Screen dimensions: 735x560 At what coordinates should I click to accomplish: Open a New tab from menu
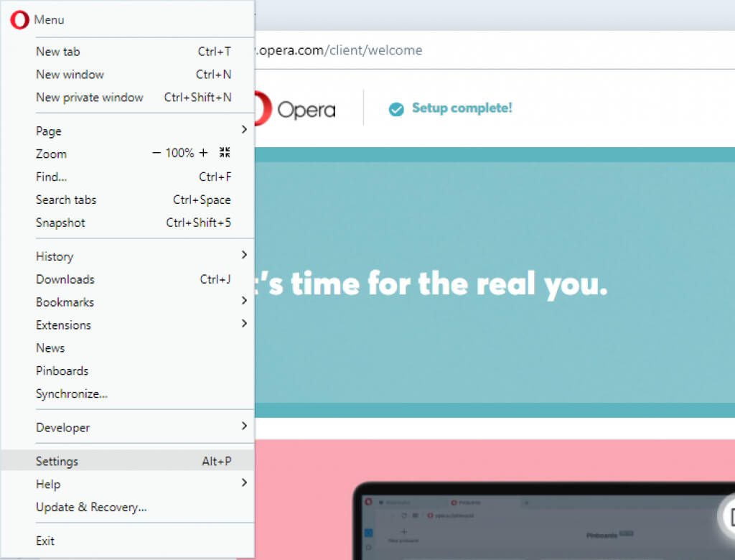click(128, 52)
